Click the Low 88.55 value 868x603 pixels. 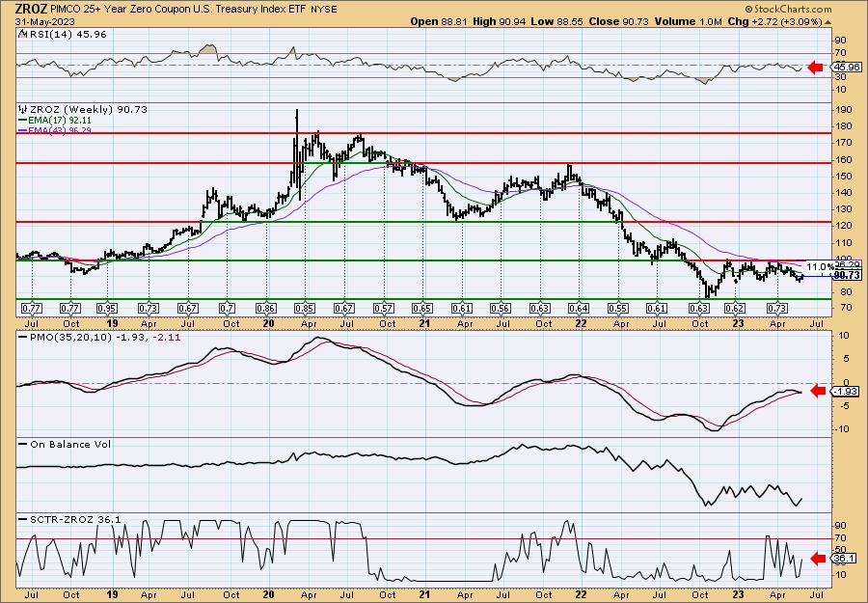(555, 21)
